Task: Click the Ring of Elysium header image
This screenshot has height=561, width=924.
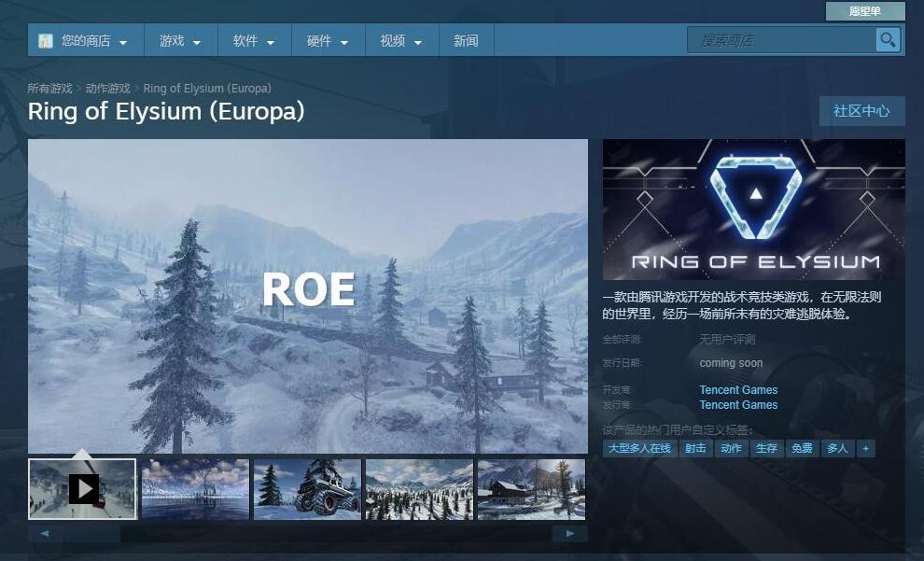Action: (x=754, y=209)
